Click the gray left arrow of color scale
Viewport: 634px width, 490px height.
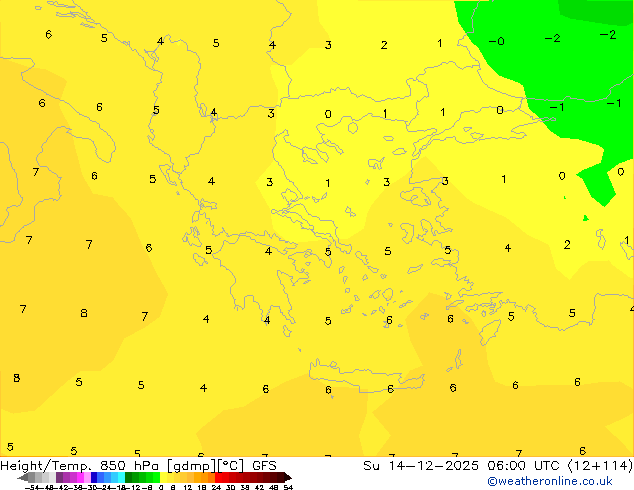tap(23, 478)
